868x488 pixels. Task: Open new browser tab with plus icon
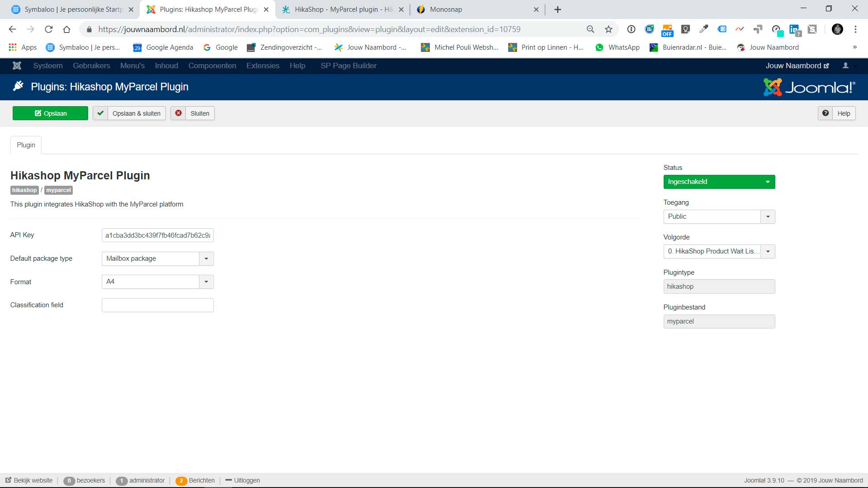[557, 9]
